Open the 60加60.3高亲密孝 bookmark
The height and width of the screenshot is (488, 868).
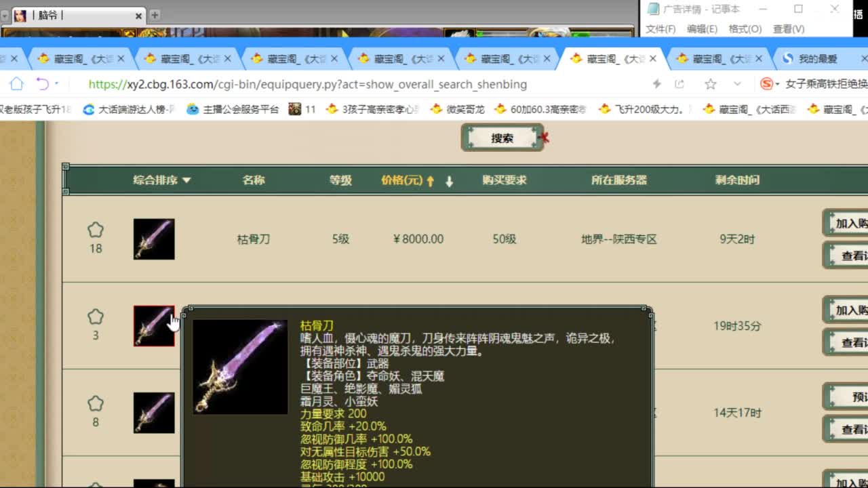pyautogui.click(x=540, y=108)
